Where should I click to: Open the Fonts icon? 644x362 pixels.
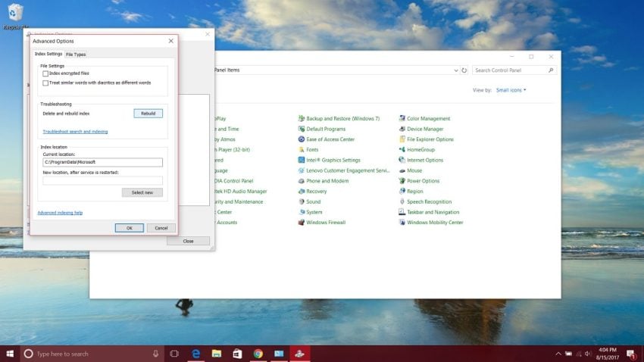[x=301, y=149]
